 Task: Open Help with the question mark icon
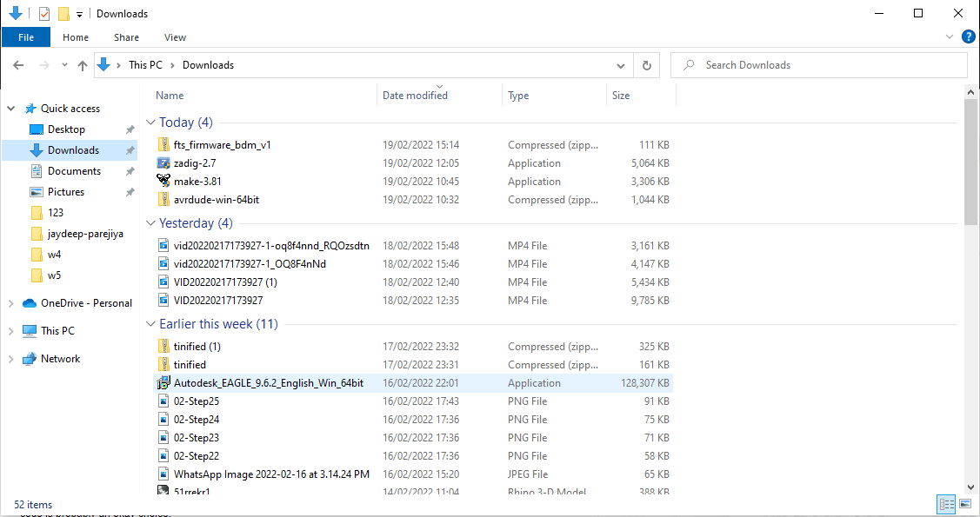point(968,36)
